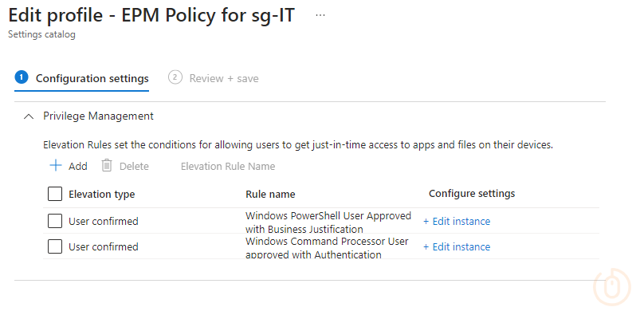
Task: Click the Elevation type column header
Action: click(101, 194)
